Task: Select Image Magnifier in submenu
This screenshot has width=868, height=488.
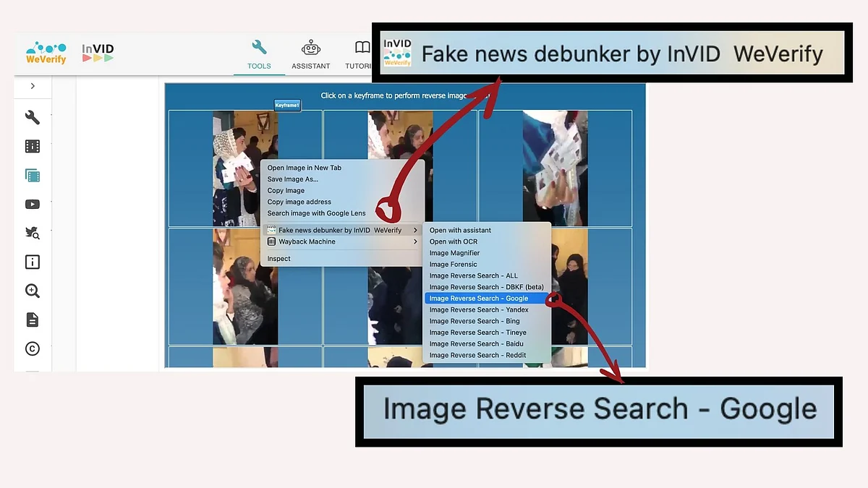Action: [454, 253]
